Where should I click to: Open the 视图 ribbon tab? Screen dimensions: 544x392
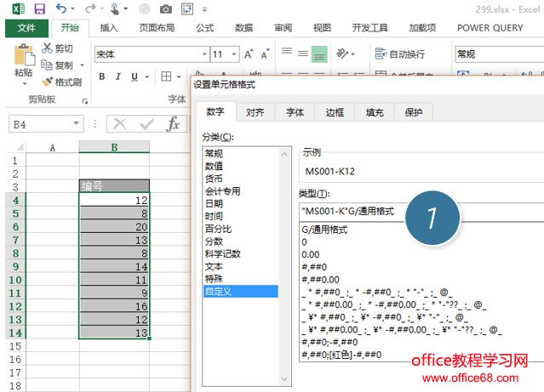tap(322, 28)
